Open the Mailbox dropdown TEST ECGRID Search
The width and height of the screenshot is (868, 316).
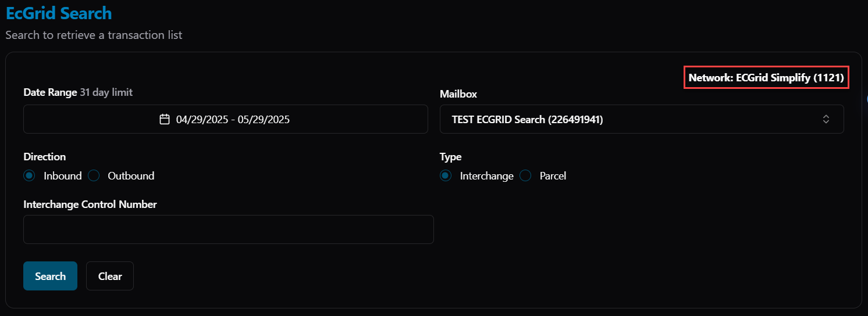(x=642, y=119)
